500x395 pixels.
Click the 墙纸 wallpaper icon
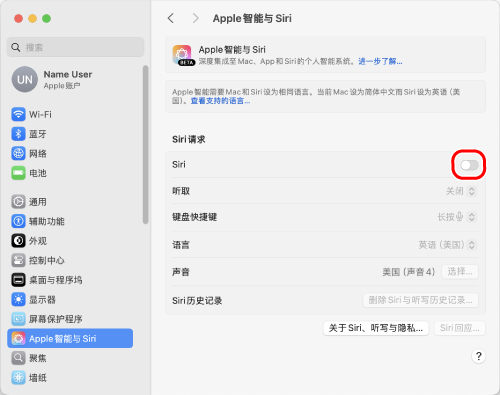click(18, 377)
